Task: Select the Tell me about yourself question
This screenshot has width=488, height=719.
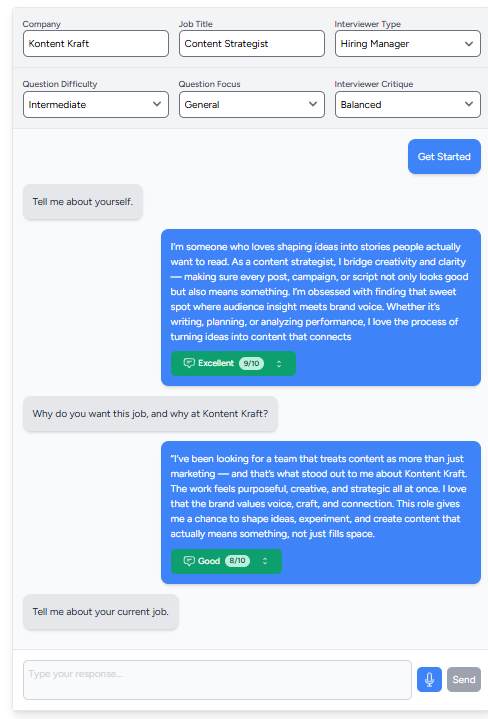Action: [x=83, y=202]
